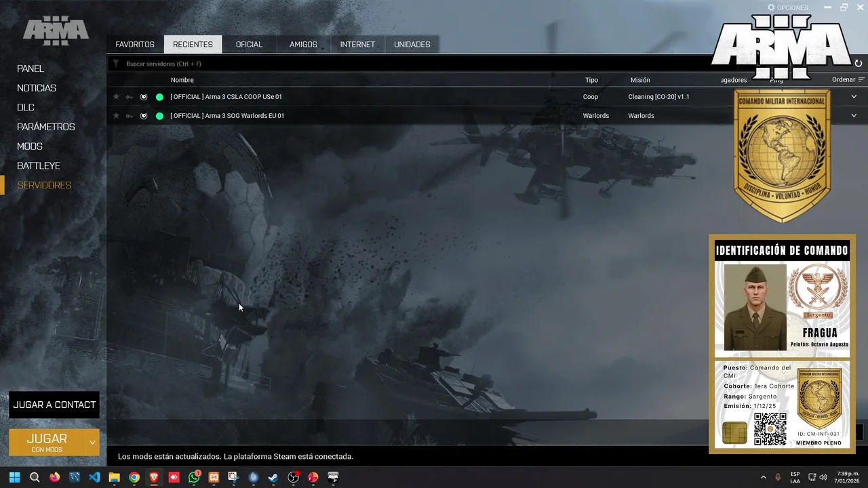Click the Jugar a Contact button

pos(54,405)
